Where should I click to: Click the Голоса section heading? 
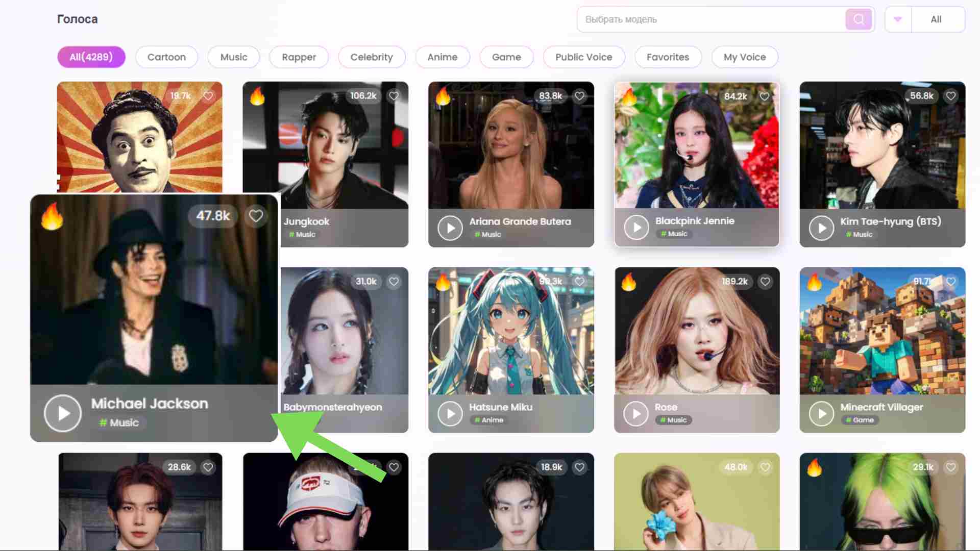pyautogui.click(x=78, y=19)
